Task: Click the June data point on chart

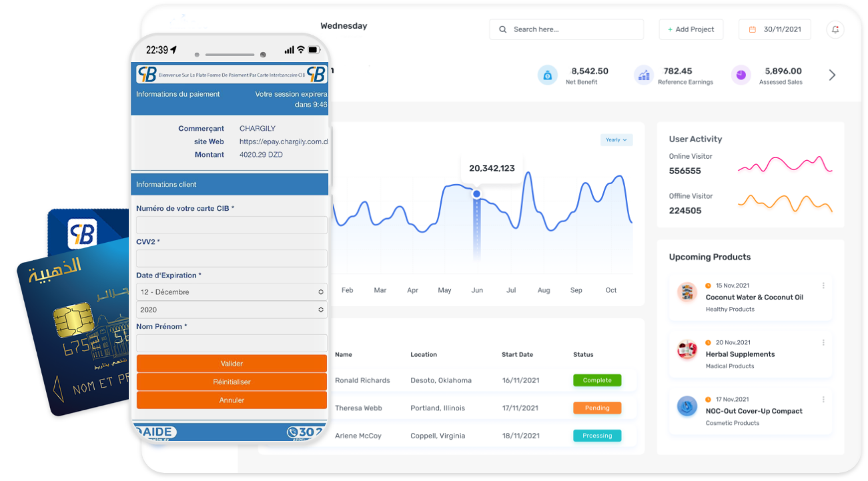Action: point(476,194)
